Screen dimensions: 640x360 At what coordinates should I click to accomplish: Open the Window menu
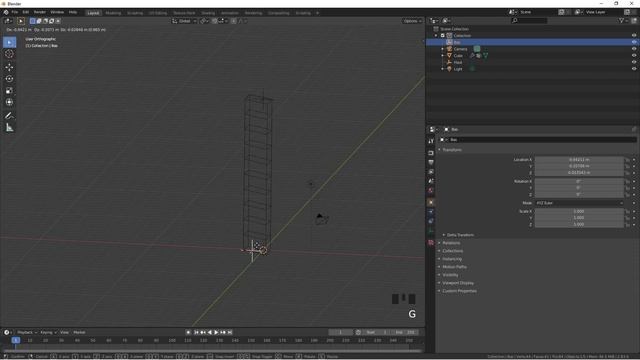(57, 12)
